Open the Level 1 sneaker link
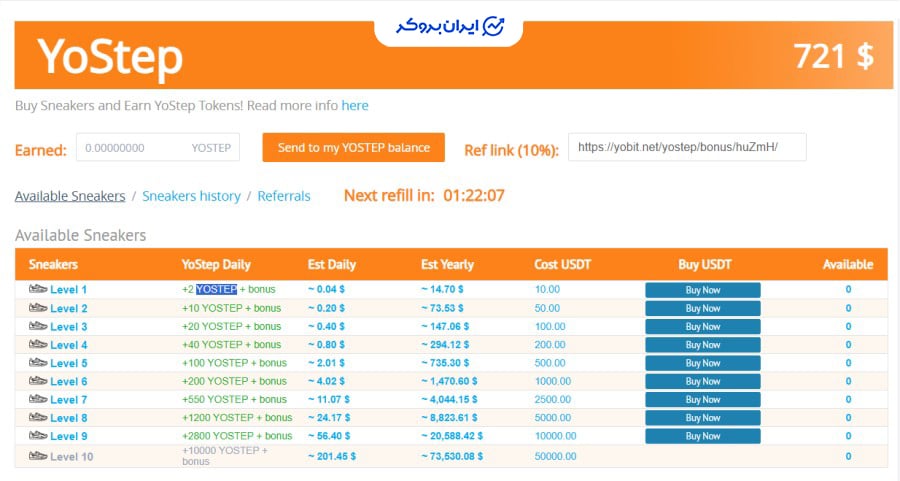This screenshot has width=900, height=481. click(x=68, y=290)
